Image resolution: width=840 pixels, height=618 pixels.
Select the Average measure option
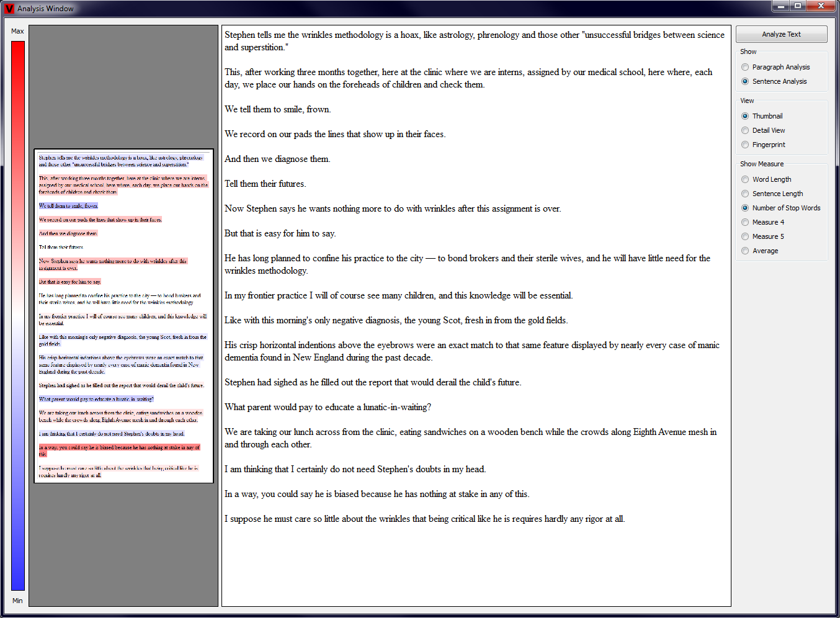(745, 251)
